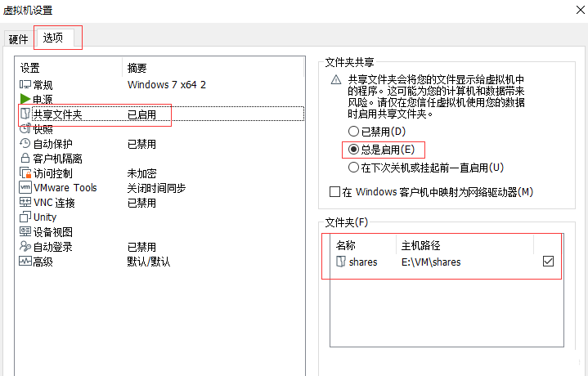
Task: Click 未加密 summary text
Action: tap(141, 173)
